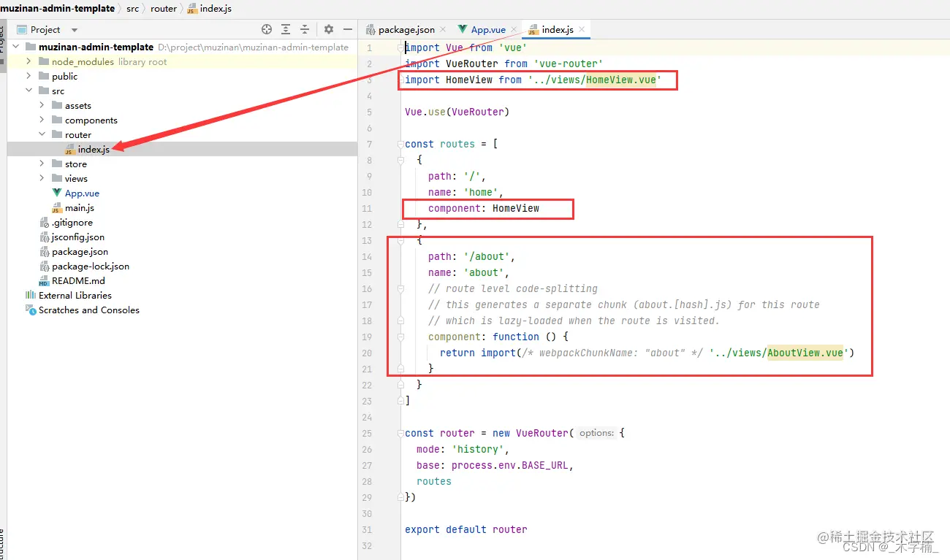
Task: Click 'process.env.BASE_URL' on line 27
Action: point(510,465)
